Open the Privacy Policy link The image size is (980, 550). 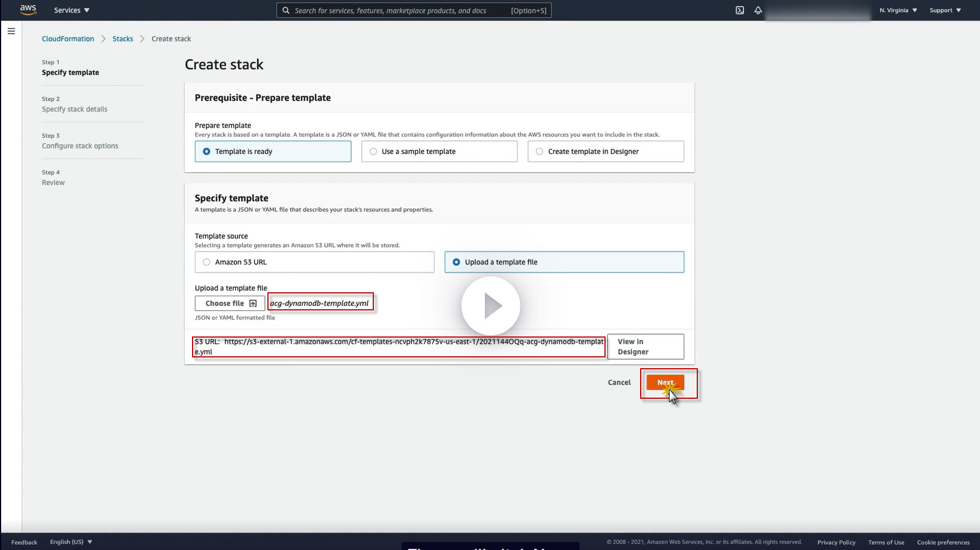836,542
